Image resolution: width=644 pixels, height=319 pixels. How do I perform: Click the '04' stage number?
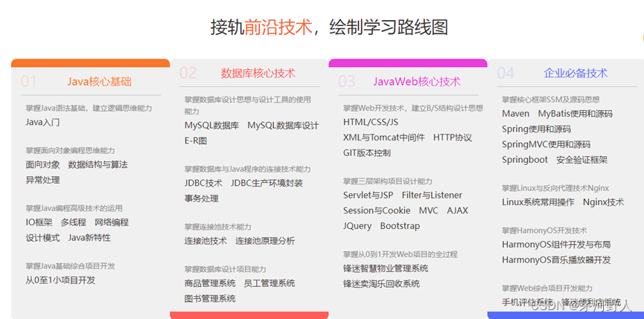[x=506, y=73]
